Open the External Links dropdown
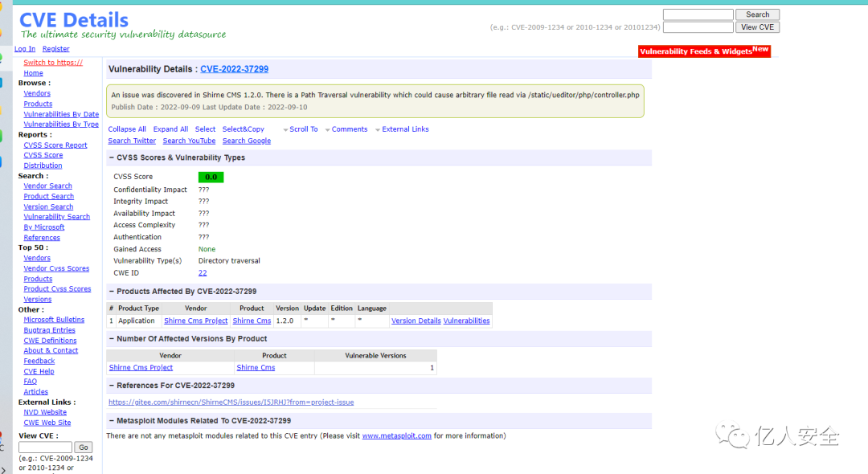868x474 pixels. click(402, 129)
